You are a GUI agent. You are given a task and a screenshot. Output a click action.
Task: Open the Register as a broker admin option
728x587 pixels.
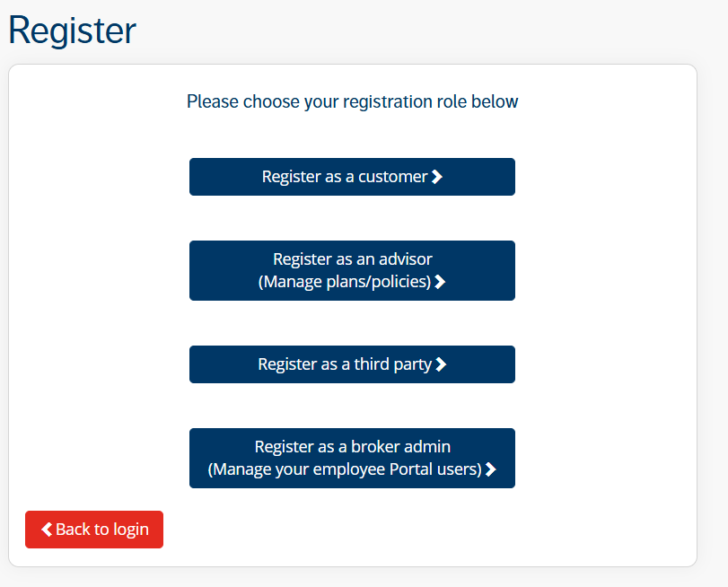[x=352, y=458]
